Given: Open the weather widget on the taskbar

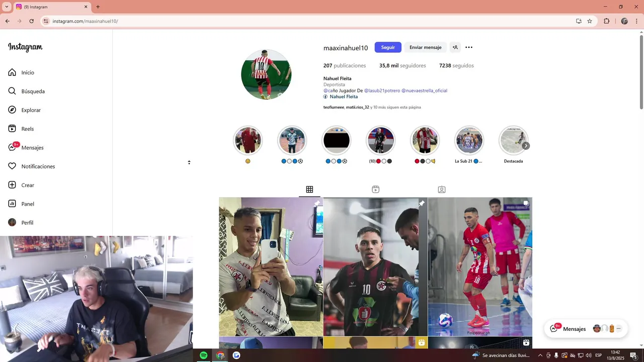Looking at the screenshot, I should [501, 355].
